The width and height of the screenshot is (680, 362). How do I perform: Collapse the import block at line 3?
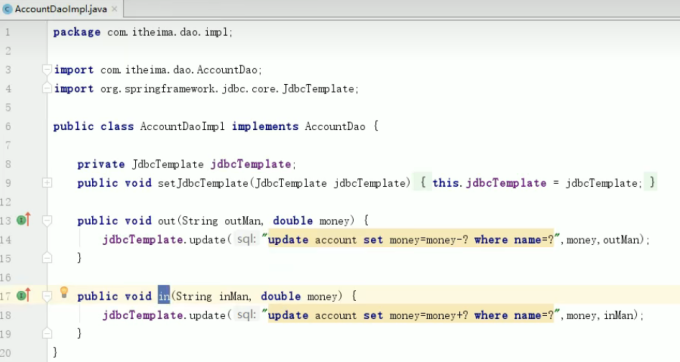click(x=47, y=69)
